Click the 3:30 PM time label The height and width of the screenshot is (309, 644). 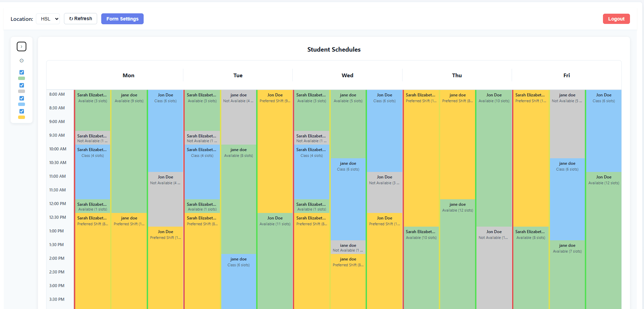[57, 299]
